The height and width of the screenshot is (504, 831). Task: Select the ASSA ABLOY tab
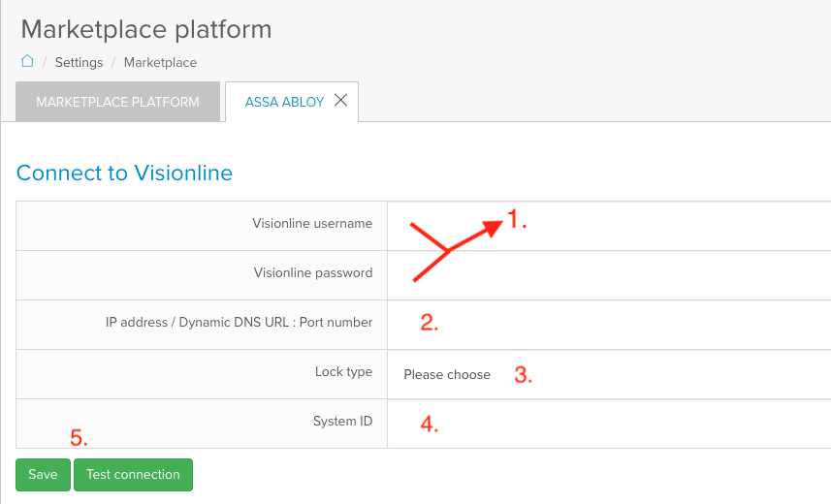click(x=284, y=102)
